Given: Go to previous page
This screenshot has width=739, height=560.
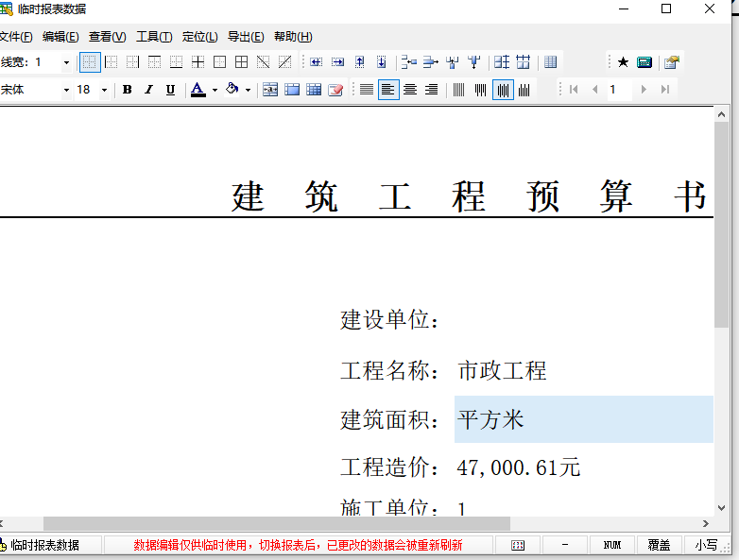Looking at the screenshot, I should (594, 90).
